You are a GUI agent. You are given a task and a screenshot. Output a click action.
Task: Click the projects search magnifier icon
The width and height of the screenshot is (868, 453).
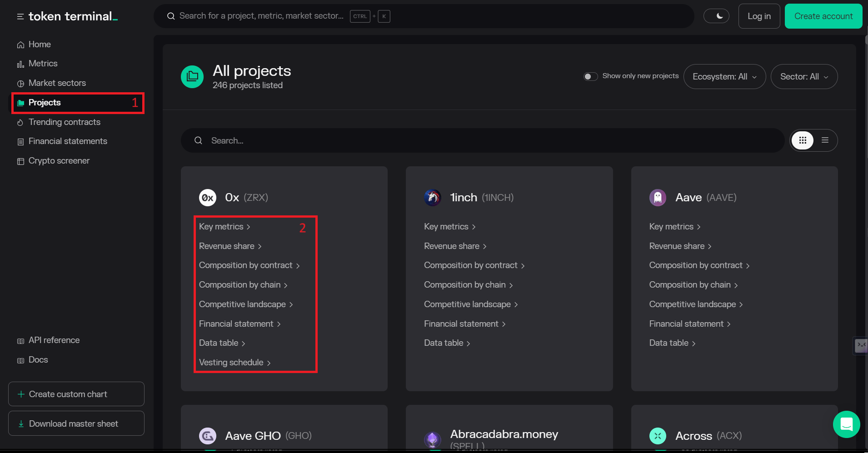pos(198,140)
